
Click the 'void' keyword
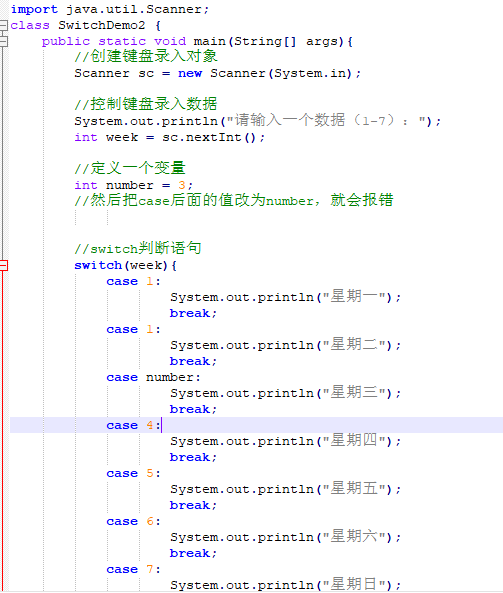(170, 41)
